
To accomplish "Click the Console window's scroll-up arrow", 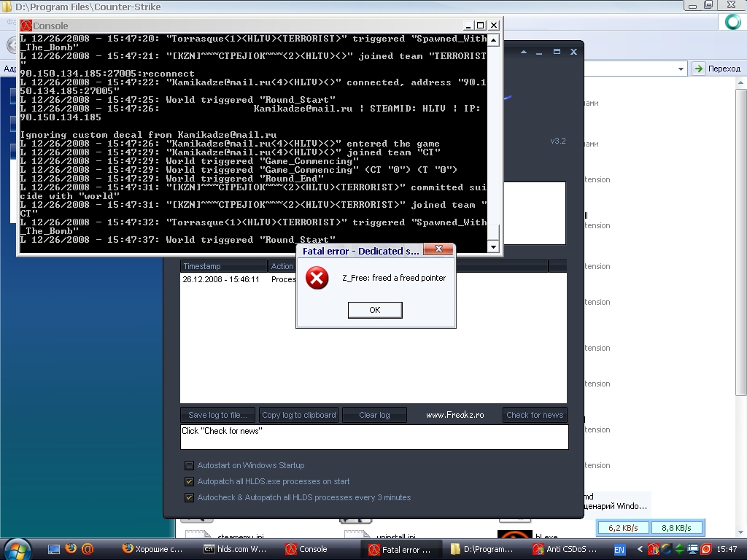I will click(494, 40).
